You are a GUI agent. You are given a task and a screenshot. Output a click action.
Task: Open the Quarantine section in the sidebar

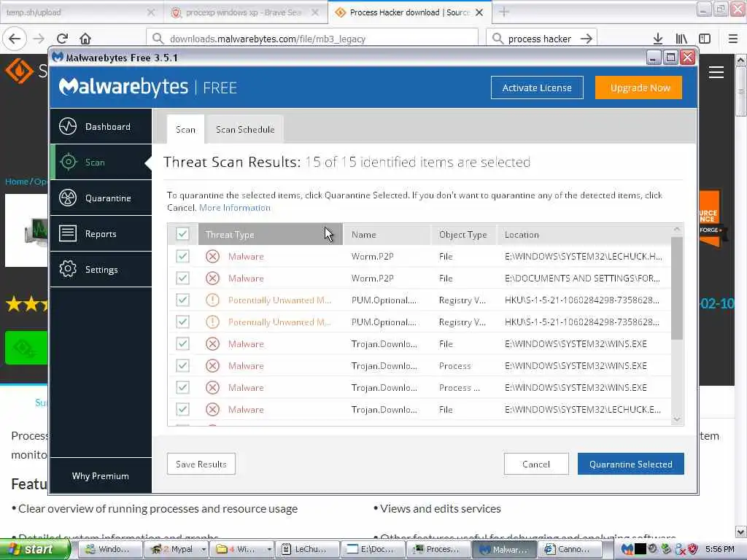point(101,198)
